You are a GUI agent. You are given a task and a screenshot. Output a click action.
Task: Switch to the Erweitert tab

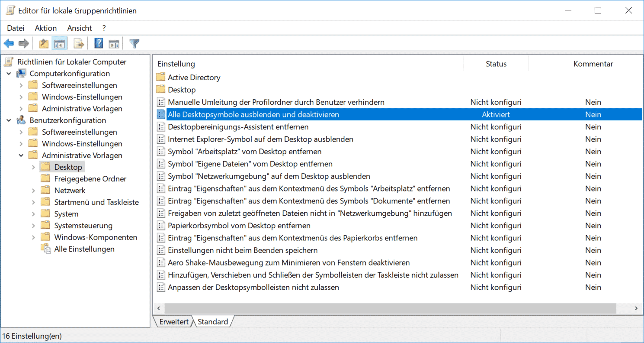tap(174, 322)
